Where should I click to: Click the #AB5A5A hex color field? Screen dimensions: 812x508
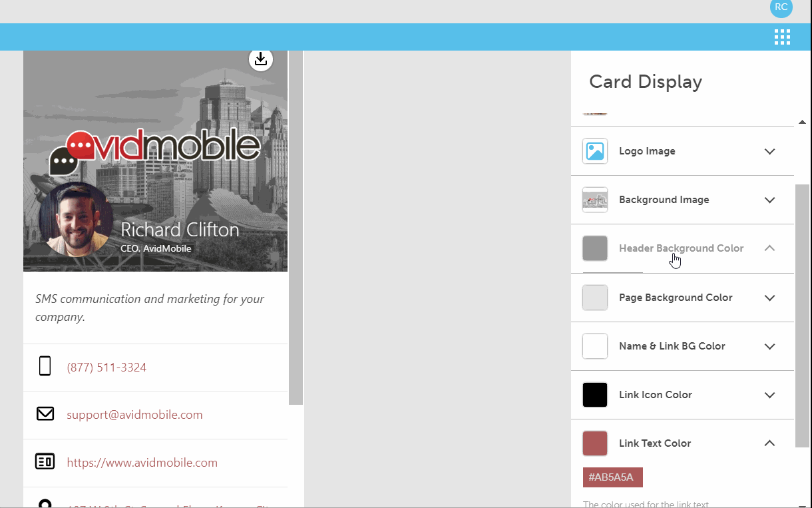[613, 477]
